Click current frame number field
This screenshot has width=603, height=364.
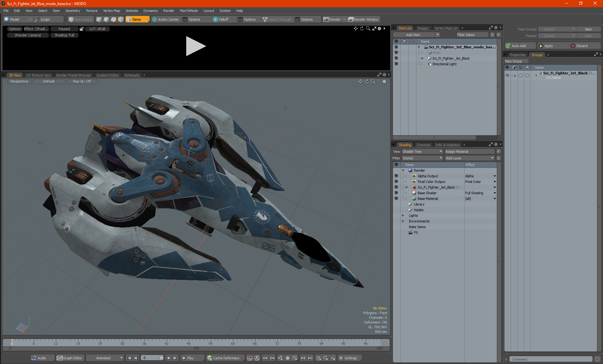click(152, 358)
